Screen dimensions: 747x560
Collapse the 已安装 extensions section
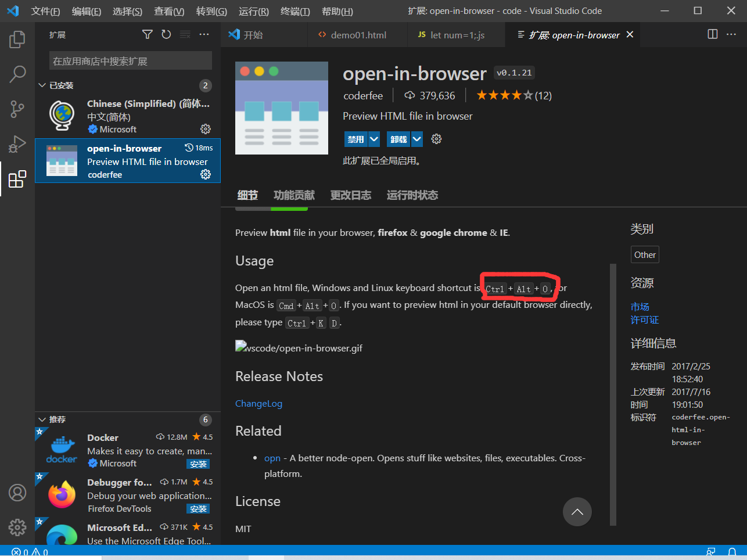click(x=41, y=85)
